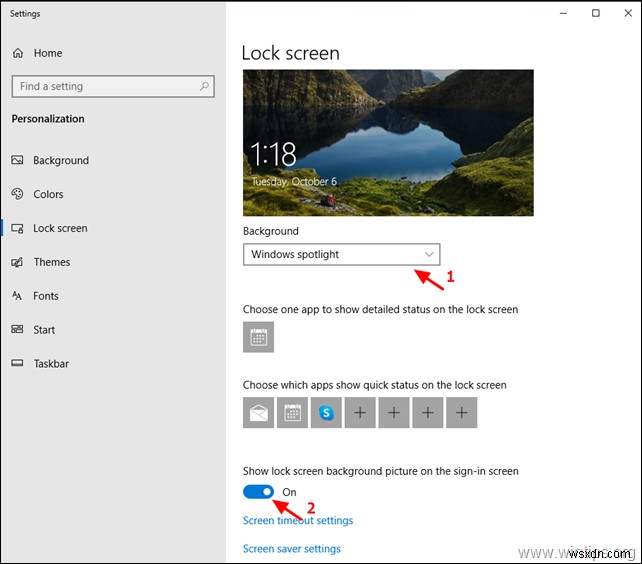Open the Start settings page
642x564 pixels.
(44, 330)
